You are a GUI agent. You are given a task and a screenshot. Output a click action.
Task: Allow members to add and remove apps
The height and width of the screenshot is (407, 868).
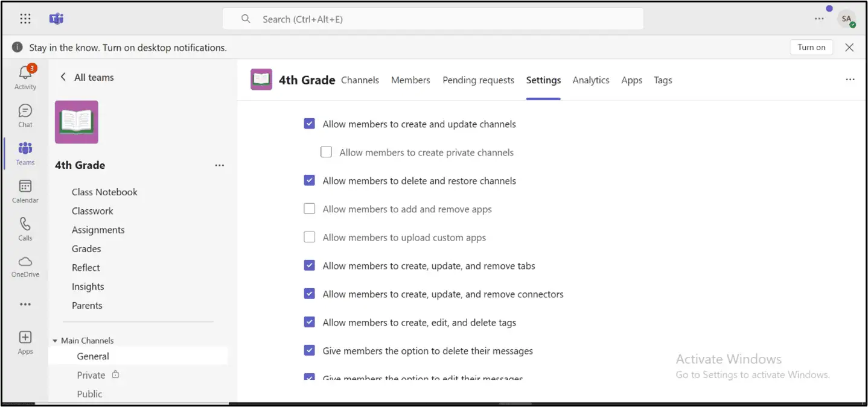click(310, 209)
